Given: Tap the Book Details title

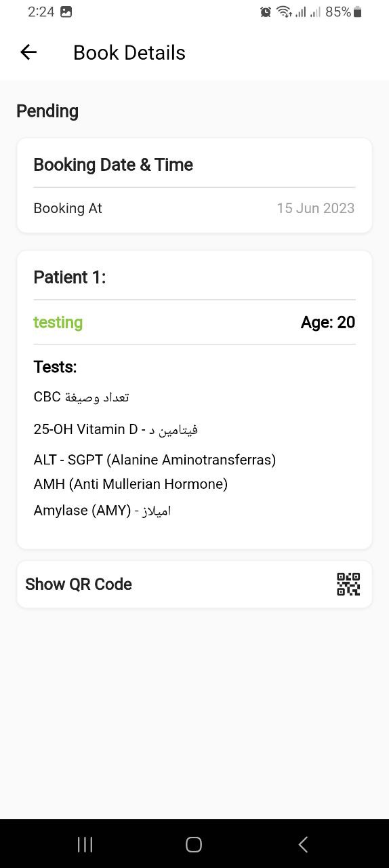Looking at the screenshot, I should point(129,53).
